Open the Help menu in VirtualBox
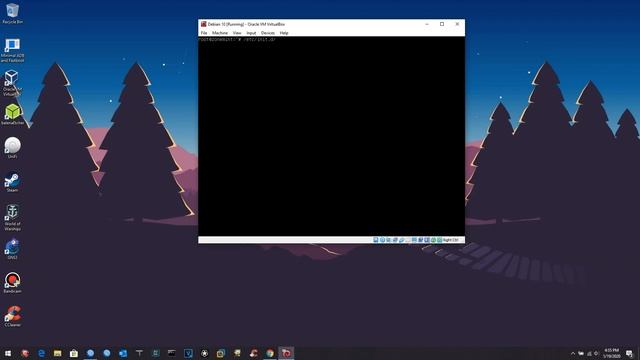This screenshot has height=360, width=640. click(x=284, y=33)
